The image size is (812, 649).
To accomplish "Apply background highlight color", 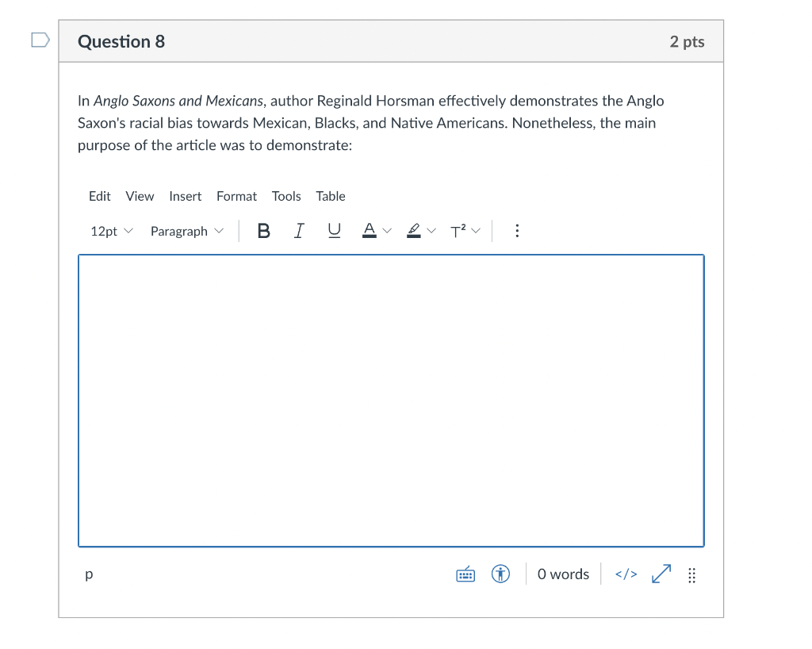I will [414, 231].
